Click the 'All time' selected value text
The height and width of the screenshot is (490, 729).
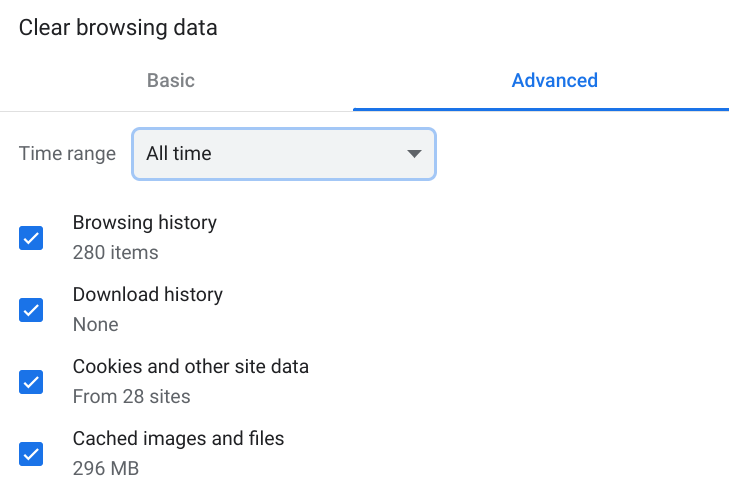click(179, 153)
